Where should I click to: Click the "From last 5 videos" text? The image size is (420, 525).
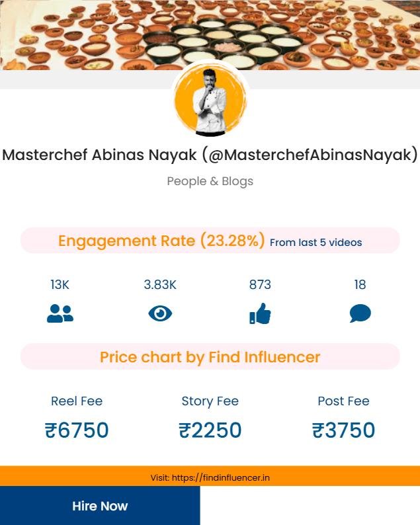coord(316,243)
